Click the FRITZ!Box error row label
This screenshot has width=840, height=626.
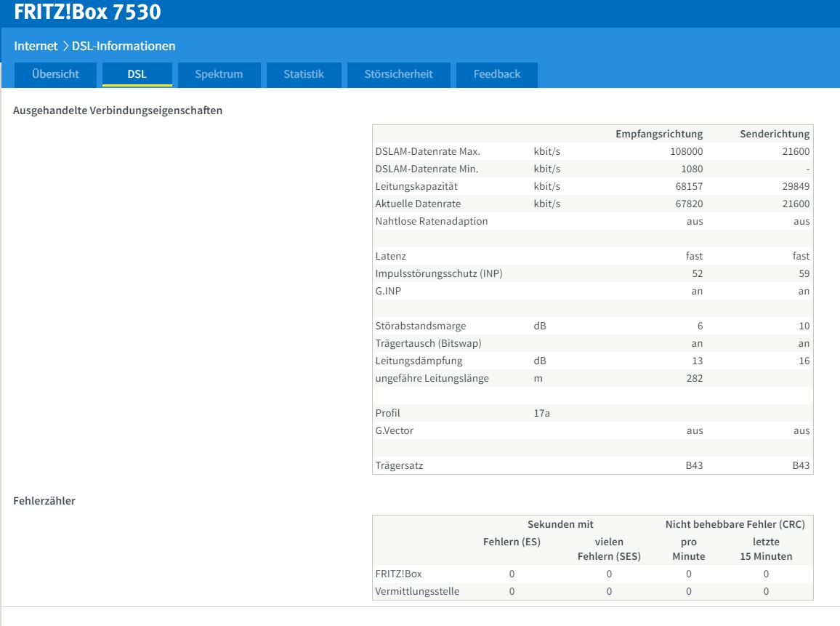coord(399,574)
